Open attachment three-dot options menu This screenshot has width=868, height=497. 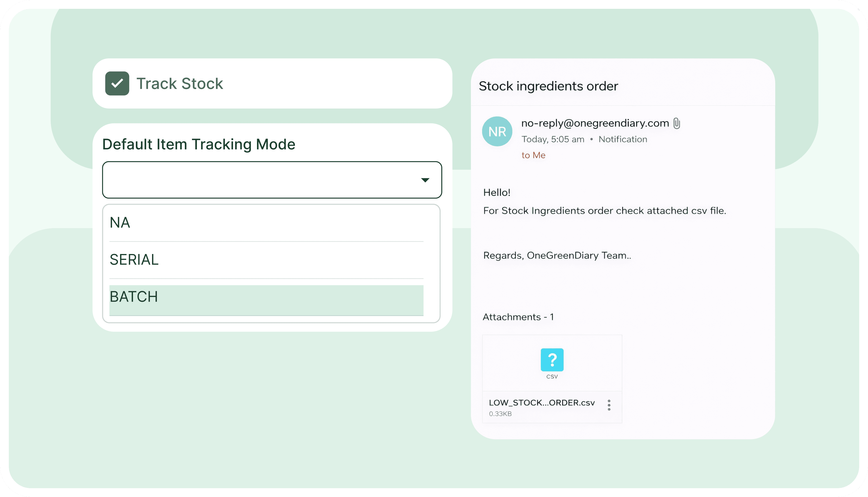(x=609, y=405)
